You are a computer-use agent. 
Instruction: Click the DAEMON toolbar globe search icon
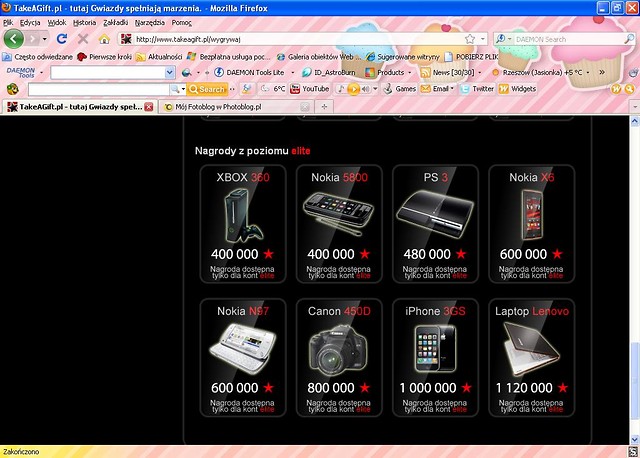(187, 73)
